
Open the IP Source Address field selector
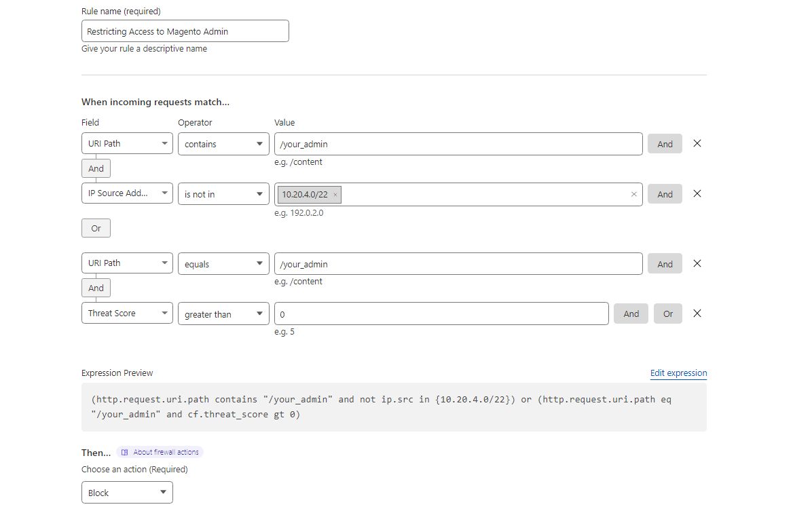coord(126,193)
